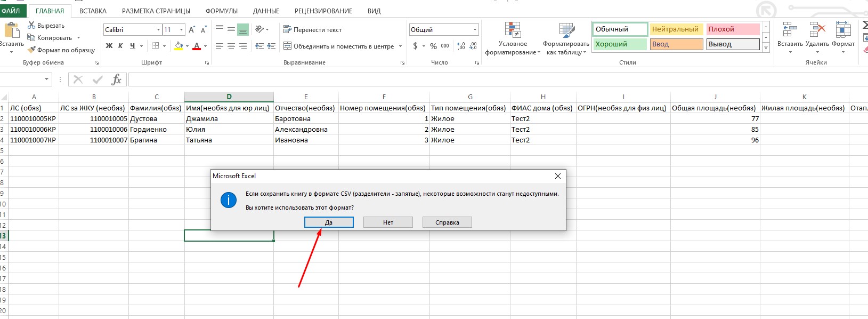868x319 pixels.
Task: Open the Name Box dropdown arrow
Action: point(47,79)
